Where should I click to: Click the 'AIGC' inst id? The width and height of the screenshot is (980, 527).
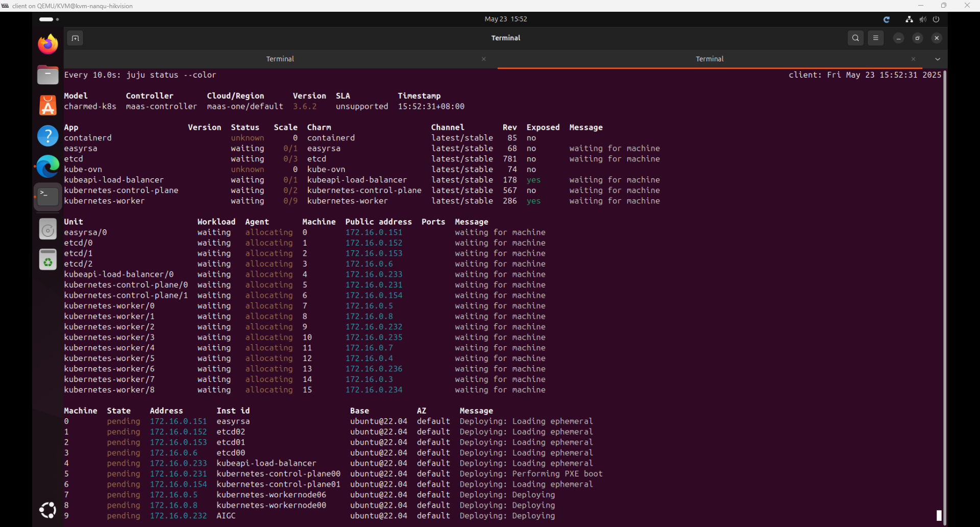pyautogui.click(x=226, y=516)
